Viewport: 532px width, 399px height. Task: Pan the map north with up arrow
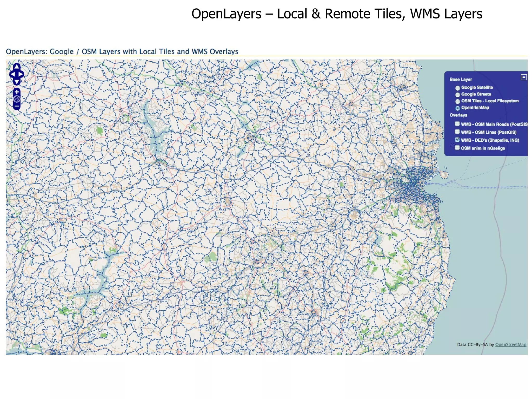17,67
